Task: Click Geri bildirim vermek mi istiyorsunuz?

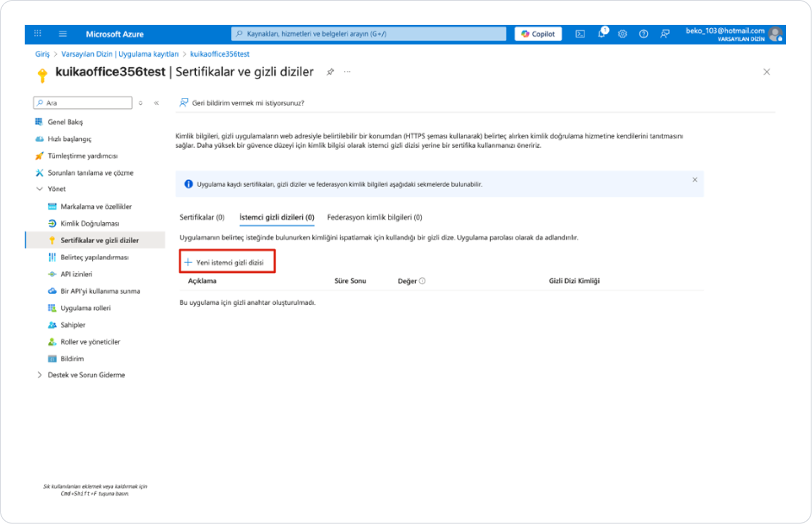Action: 242,103
